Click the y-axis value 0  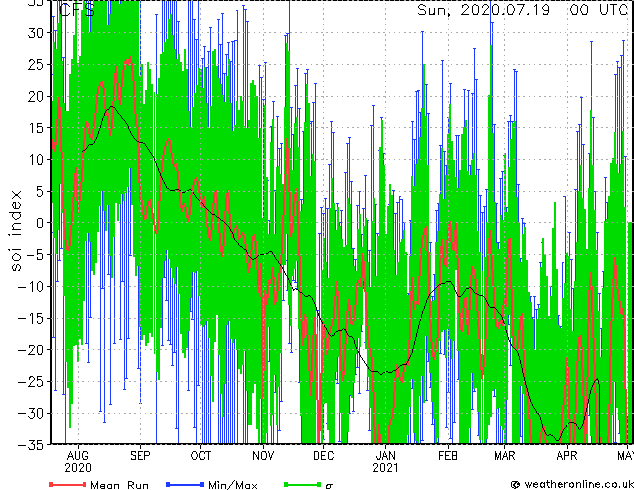39,223
